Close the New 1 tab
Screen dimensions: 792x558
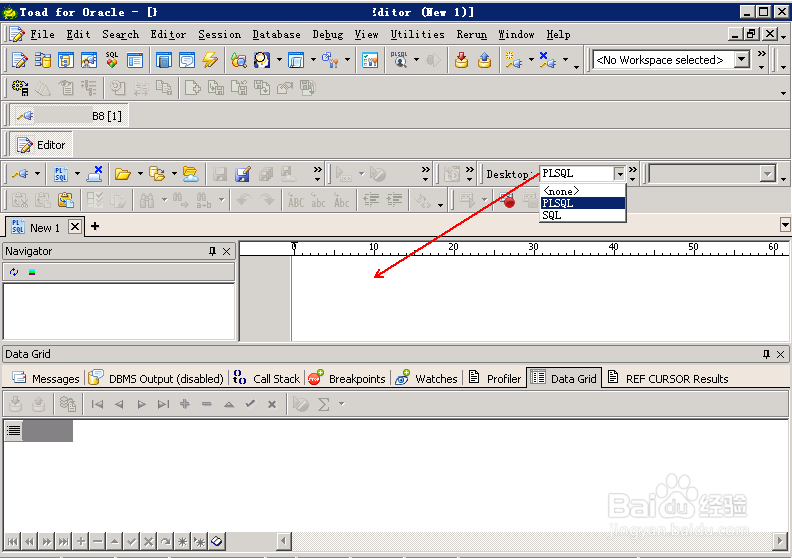click(x=75, y=227)
